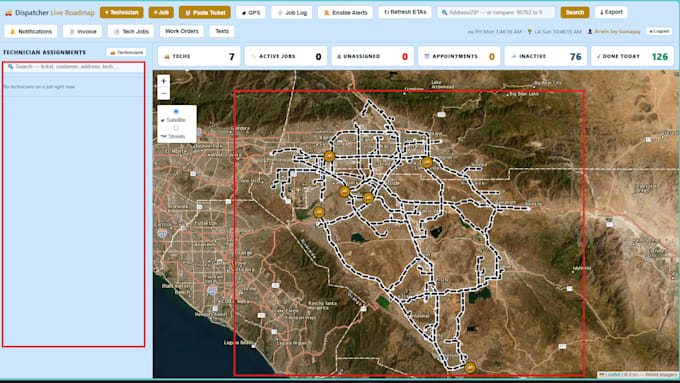
Task: Open Notifications
Action: point(30,31)
